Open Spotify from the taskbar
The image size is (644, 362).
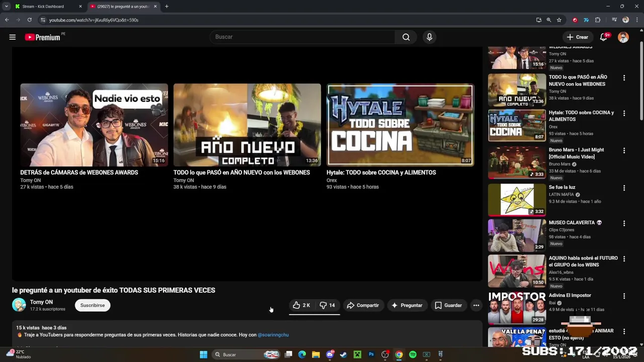tap(413, 354)
